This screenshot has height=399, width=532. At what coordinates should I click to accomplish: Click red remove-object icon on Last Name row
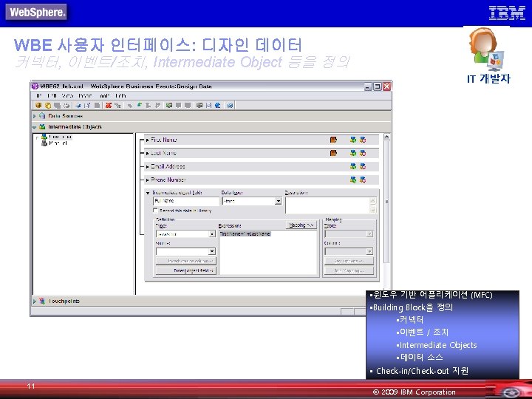pyautogui.click(x=363, y=153)
